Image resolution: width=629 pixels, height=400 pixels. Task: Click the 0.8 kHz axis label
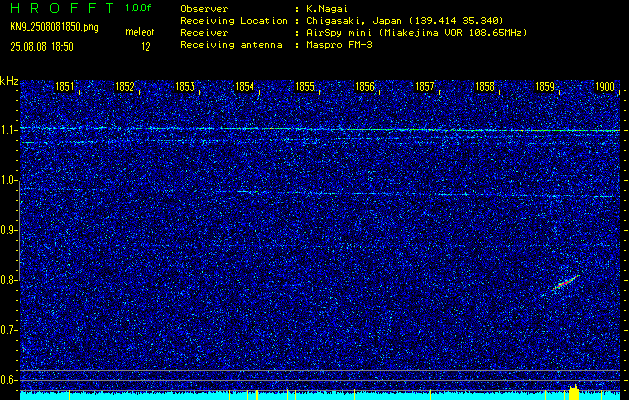click(7, 280)
